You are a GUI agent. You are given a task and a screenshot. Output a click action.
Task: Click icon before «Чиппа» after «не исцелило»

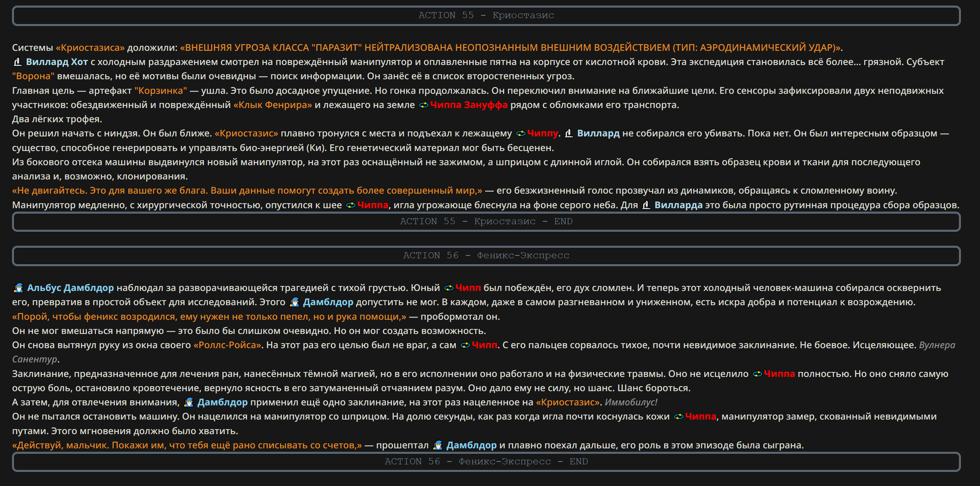point(757,374)
